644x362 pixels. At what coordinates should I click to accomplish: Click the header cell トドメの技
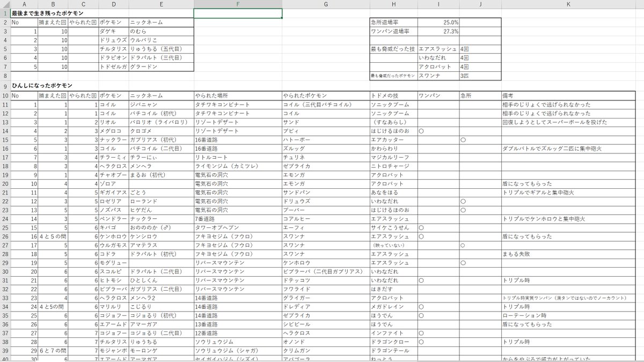393,95
